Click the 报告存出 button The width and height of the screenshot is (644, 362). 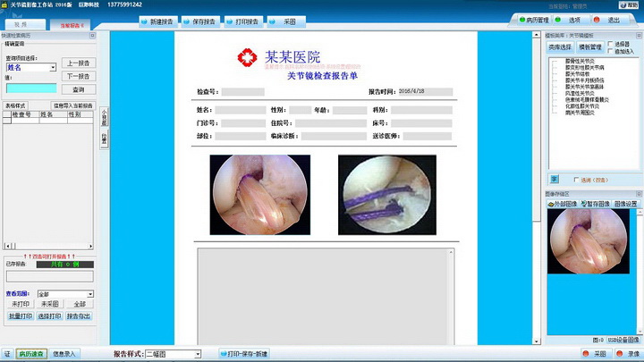pyautogui.click(x=79, y=316)
